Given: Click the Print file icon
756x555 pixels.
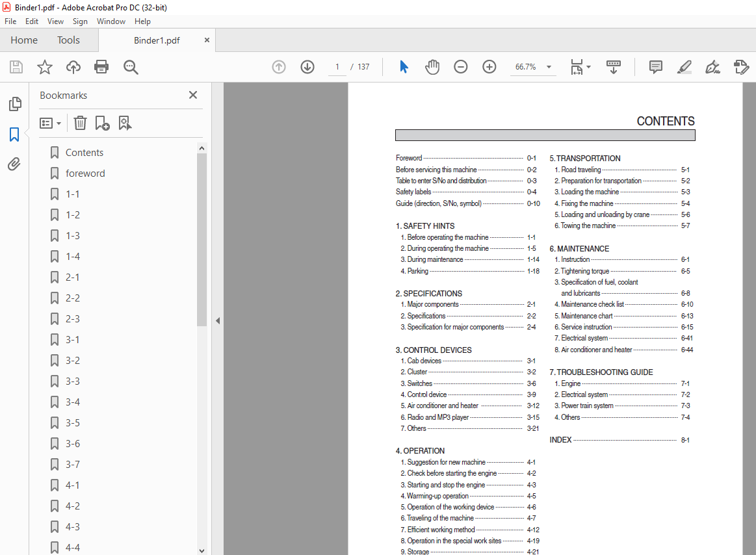Looking at the screenshot, I should click(101, 67).
